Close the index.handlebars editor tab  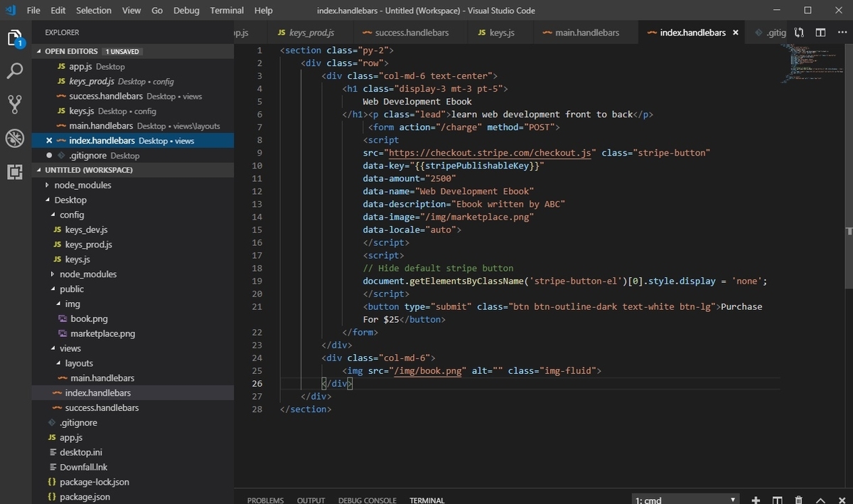coord(736,33)
